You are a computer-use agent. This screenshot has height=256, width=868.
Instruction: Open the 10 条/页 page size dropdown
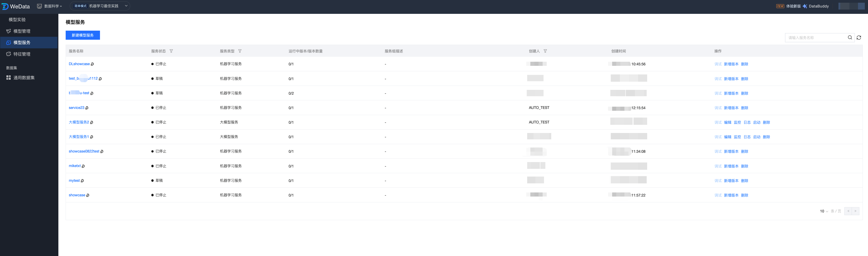point(824,211)
